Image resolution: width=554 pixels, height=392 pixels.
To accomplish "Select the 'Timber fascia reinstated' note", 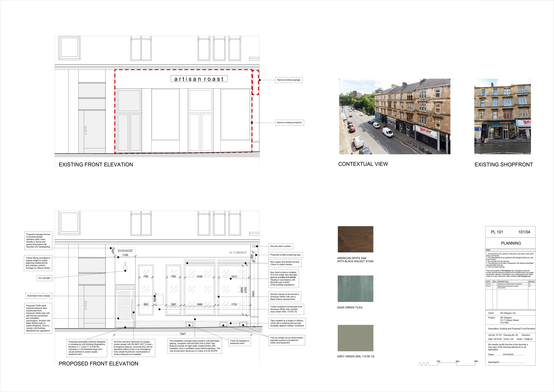I will coord(38,263).
